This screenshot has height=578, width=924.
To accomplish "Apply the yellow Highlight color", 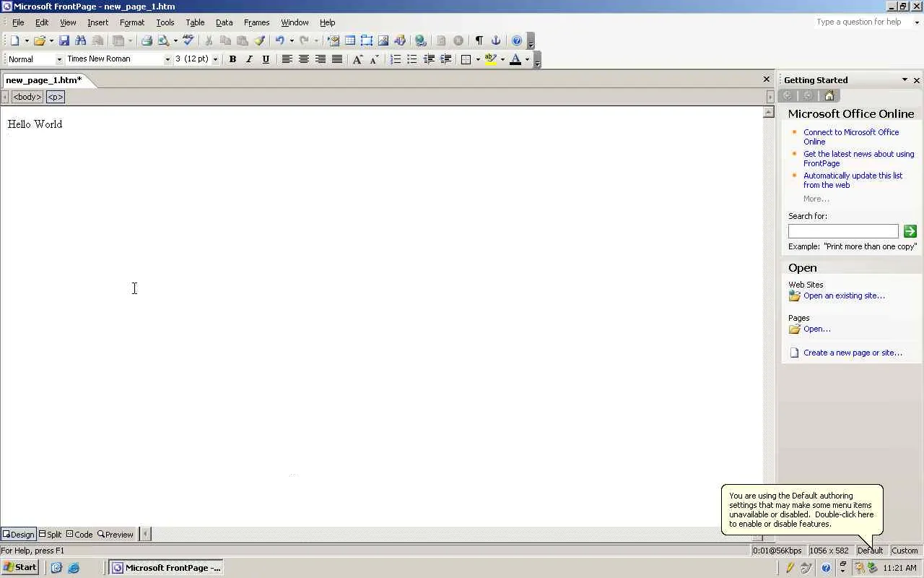I will pyautogui.click(x=491, y=59).
